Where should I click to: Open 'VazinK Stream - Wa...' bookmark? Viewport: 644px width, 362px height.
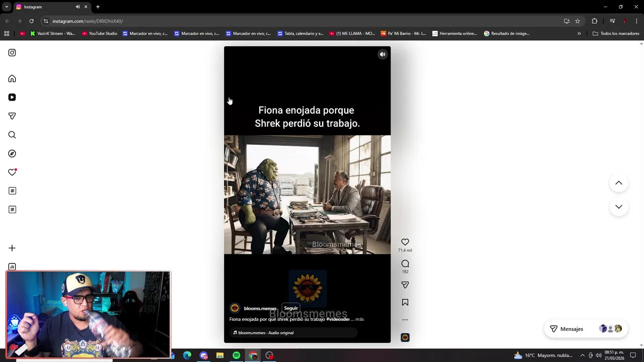tap(53, 34)
